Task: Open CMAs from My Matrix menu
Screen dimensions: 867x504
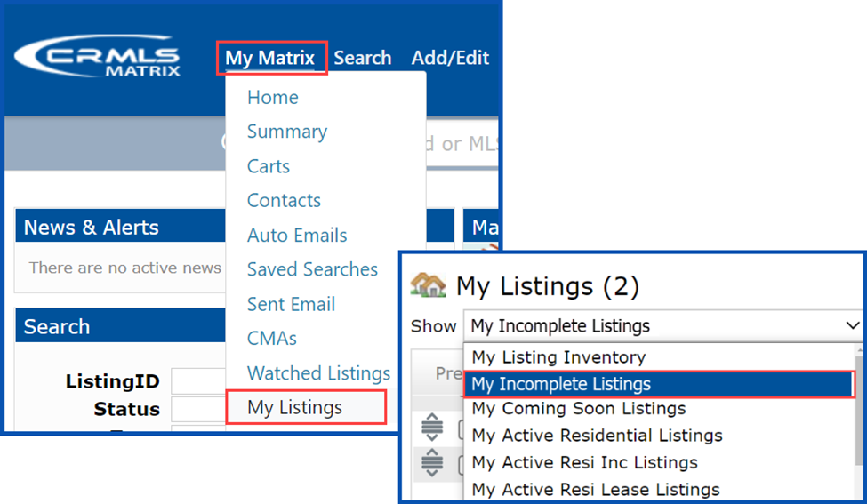Action: [x=272, y=339]
